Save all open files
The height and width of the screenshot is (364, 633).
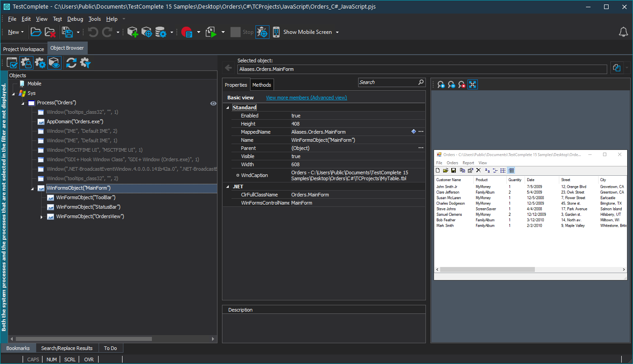pos(68,32)
